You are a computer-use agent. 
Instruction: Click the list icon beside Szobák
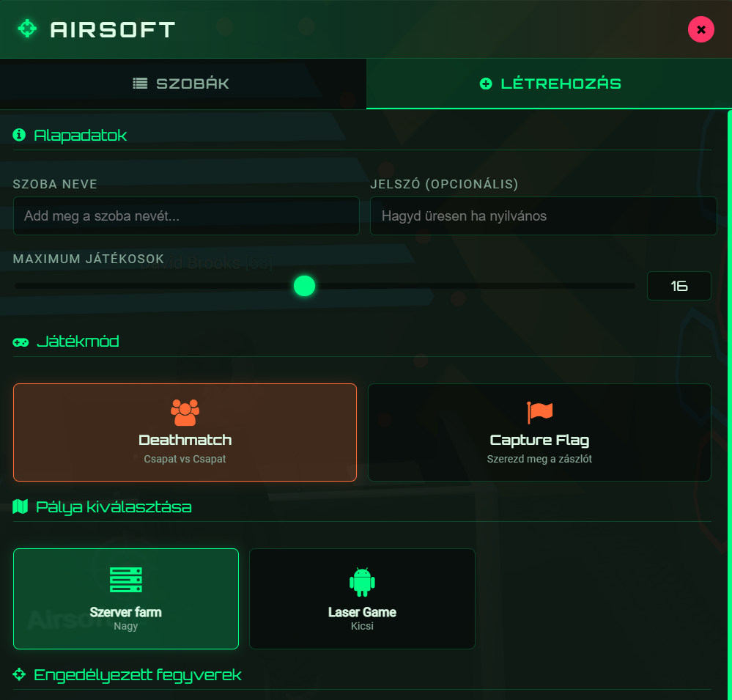tap(140, 84)
